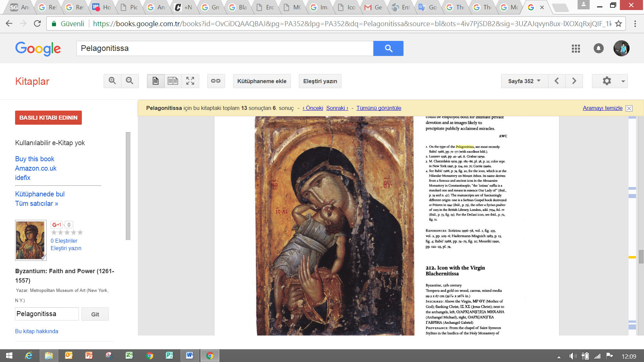Open Bu kitap hakkında link
Image resolution: width=644 pixels, height=362 pixels.
[37, 331]
